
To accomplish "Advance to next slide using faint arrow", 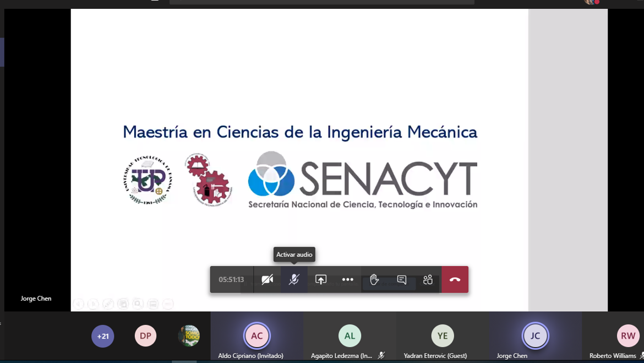I will point(93,304).
